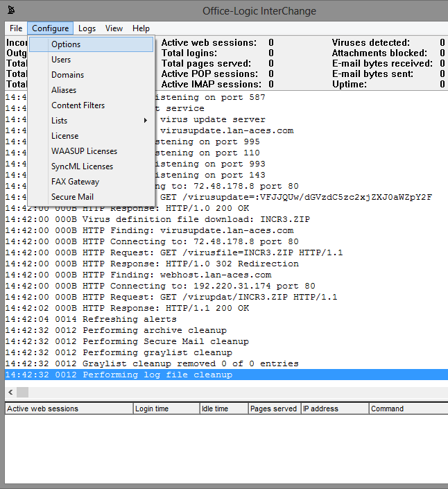Sort by IP address column
This screenshot has width=448, height=489.
pyautogui.click(x=335, y=409)
